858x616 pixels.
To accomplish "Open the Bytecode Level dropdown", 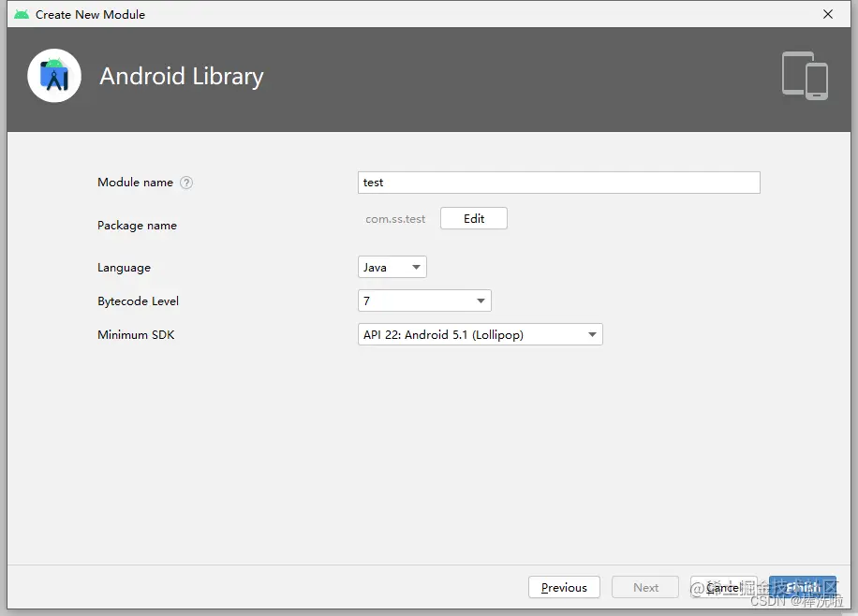I will [x=424, y=301].
